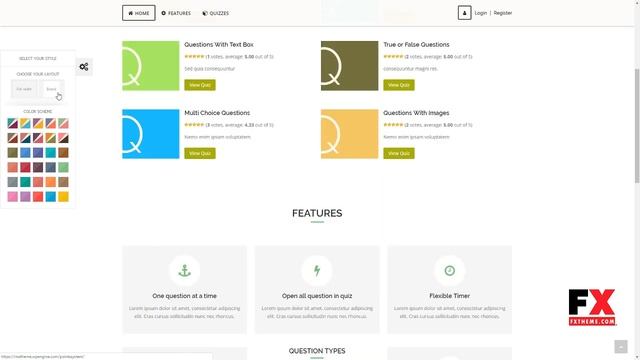Go to the Home menu item
Screen dimensions: 640x360
[x=139, y=13]
